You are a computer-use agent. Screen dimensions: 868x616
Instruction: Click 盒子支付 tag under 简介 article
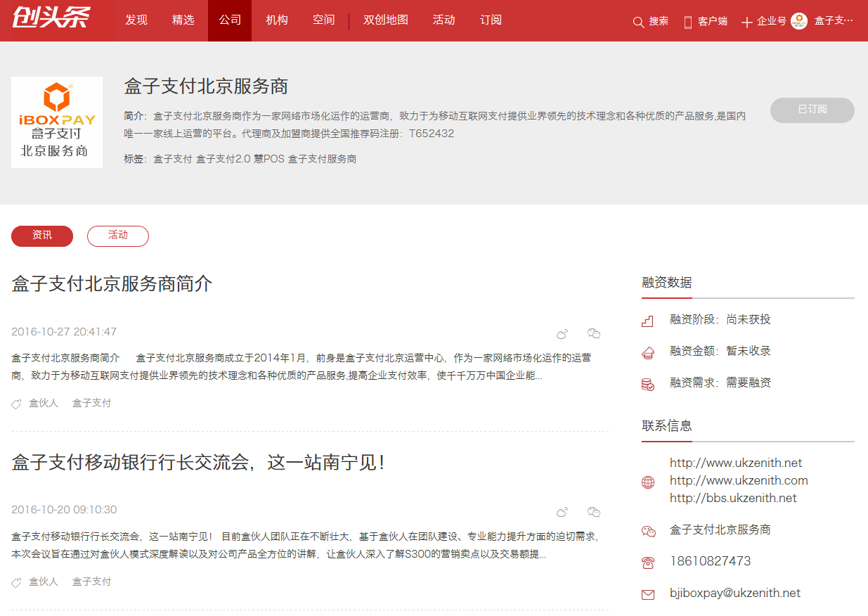click(92, 404)
